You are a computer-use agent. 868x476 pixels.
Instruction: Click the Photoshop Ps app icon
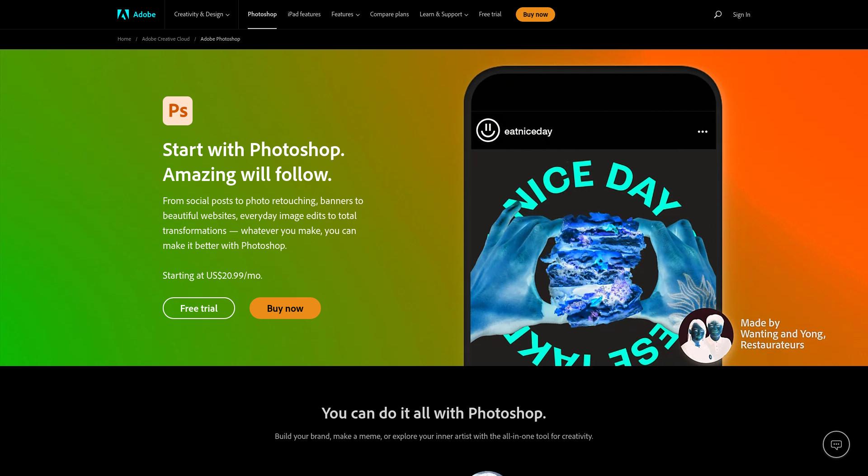(x=178, y=111)
